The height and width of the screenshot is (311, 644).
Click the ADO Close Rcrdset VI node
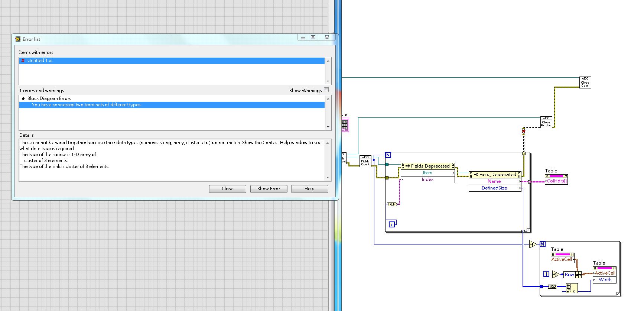[546, 122]
